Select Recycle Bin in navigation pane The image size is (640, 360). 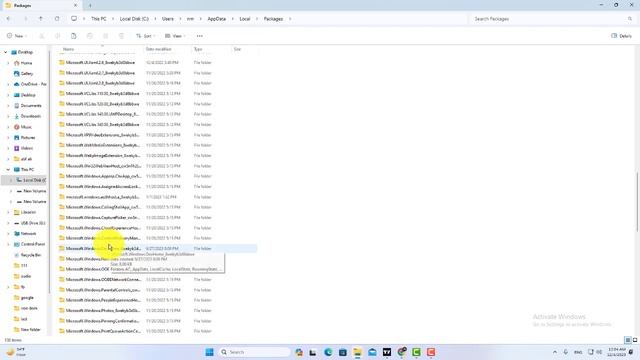click(31, 255)
